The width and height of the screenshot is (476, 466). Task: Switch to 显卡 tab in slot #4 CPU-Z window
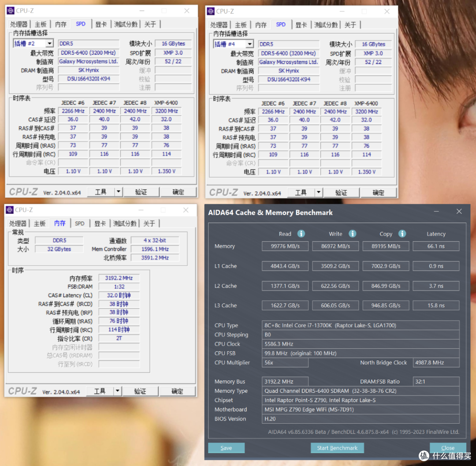[x=301, y=25]
